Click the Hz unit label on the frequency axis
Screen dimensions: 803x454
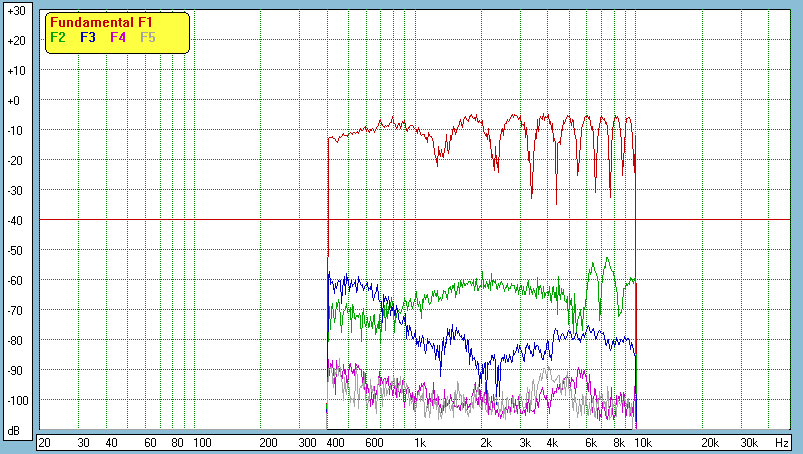point(782,442)
